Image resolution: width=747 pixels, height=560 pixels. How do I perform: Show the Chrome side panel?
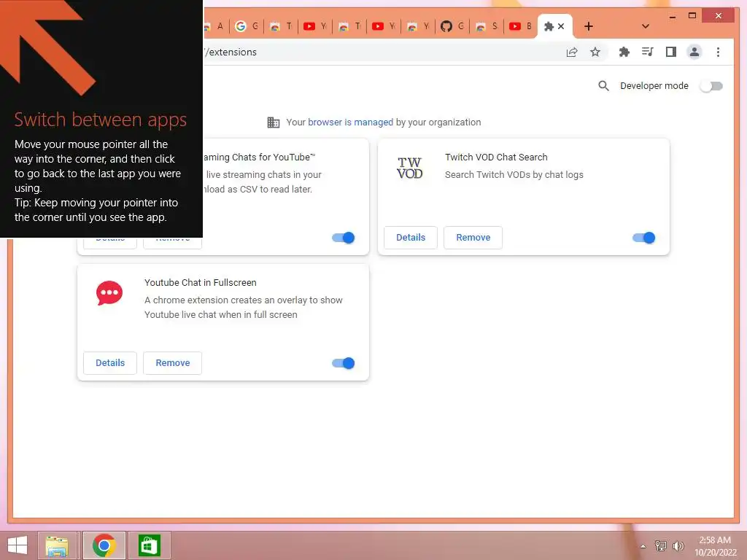(671, 52)
